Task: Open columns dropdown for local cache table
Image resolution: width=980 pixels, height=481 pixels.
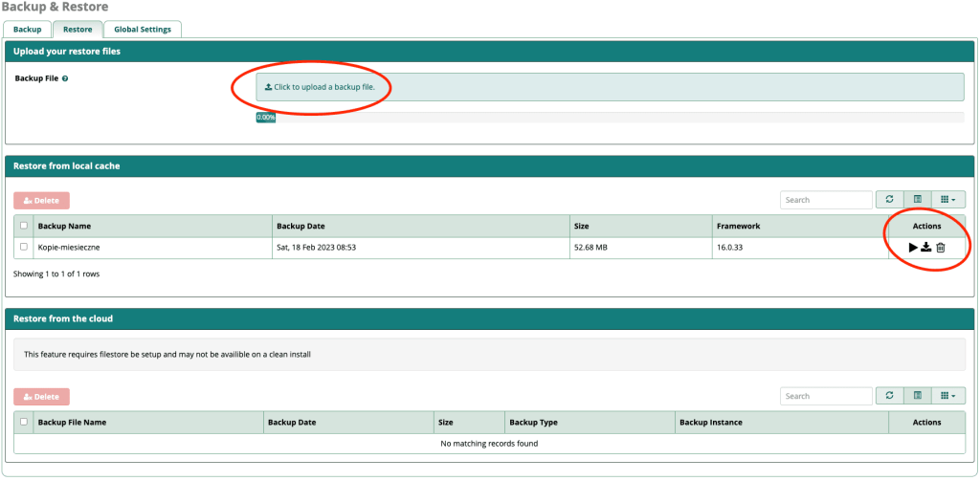Action: 948,200
